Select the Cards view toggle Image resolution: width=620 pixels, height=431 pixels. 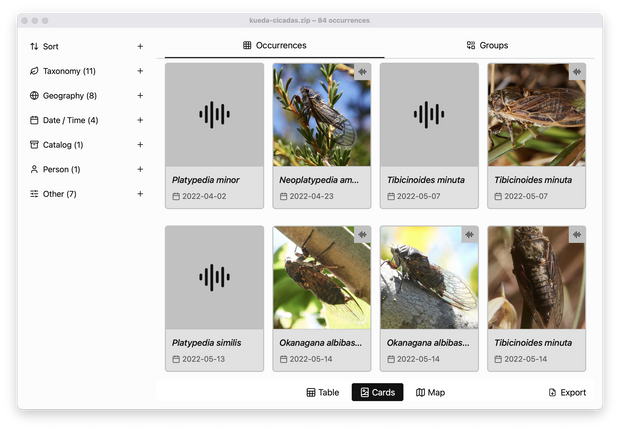(x=377, y=393)
